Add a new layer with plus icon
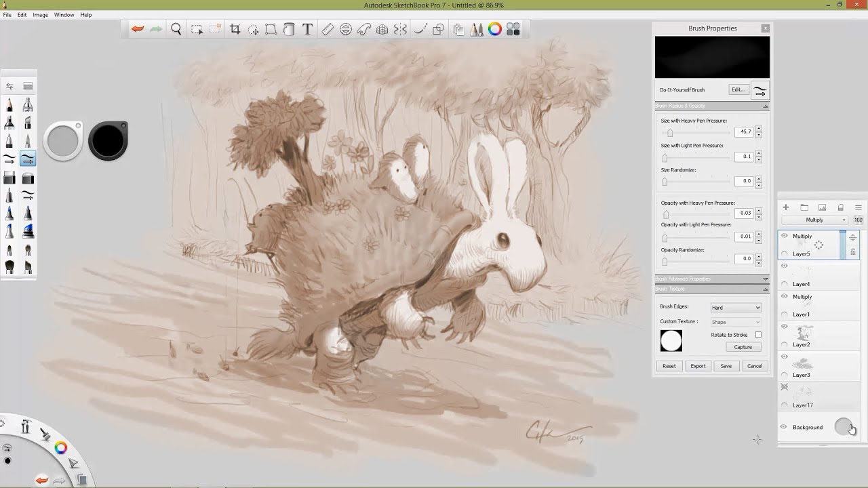Screen dimensions: 868x488 point(785,207)
